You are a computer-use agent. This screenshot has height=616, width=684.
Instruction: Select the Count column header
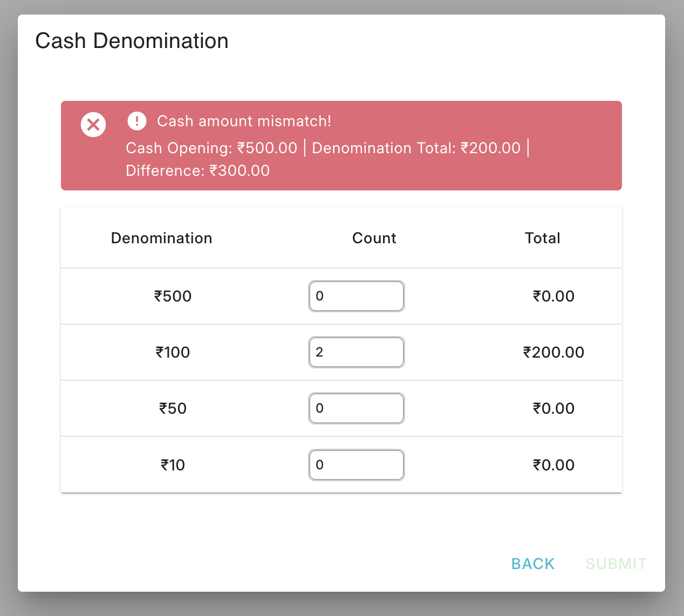(x=374, y=238)
